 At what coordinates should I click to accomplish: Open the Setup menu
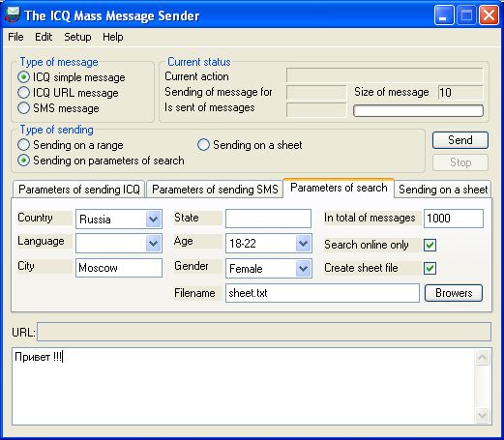pyautogui.click(x=77, y=37)
